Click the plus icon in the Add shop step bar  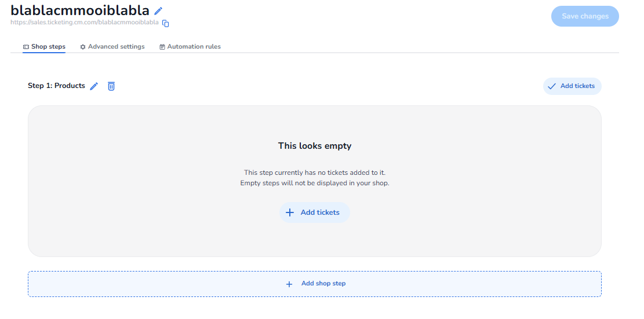289,284
